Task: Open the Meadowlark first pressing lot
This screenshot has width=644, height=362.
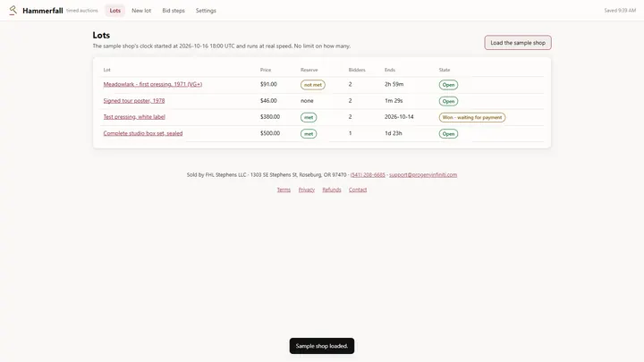Action: [153, 84]
